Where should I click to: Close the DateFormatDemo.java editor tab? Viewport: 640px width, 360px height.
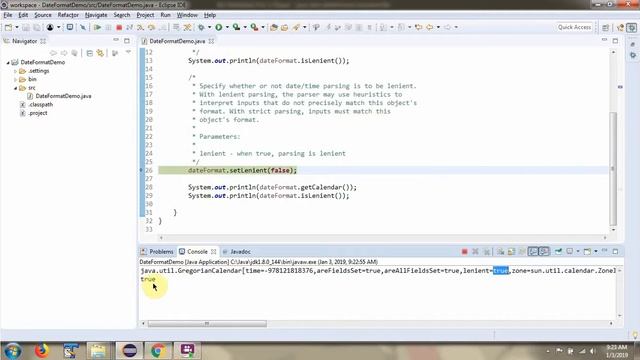pos(211,41)
